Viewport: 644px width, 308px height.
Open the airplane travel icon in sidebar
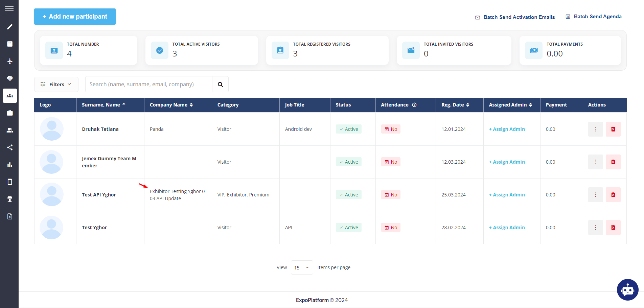point(9,61)
